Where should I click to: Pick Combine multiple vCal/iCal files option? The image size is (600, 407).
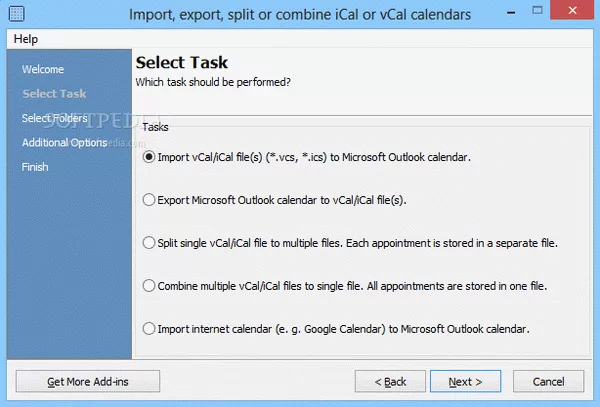[150, 286]
